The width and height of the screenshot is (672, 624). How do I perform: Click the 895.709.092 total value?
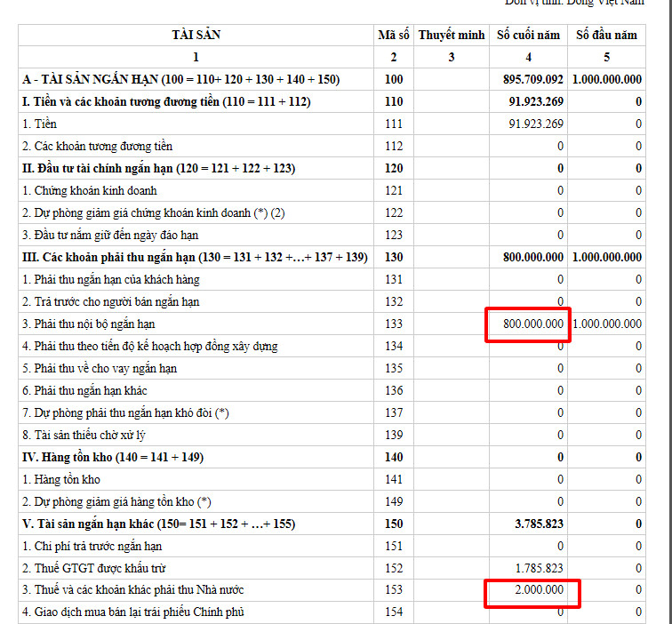coord(532,80)
